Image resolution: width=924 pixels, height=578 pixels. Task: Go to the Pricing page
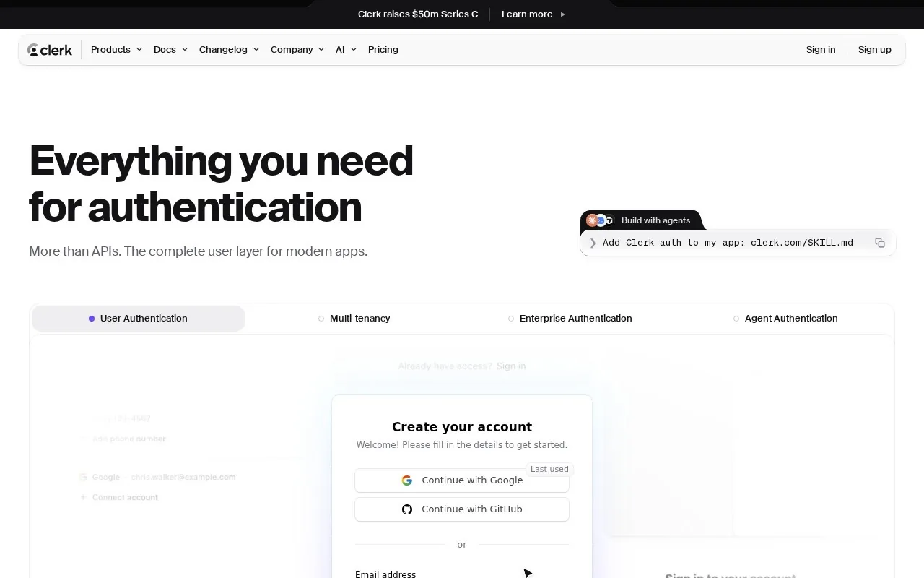point(383,50)
